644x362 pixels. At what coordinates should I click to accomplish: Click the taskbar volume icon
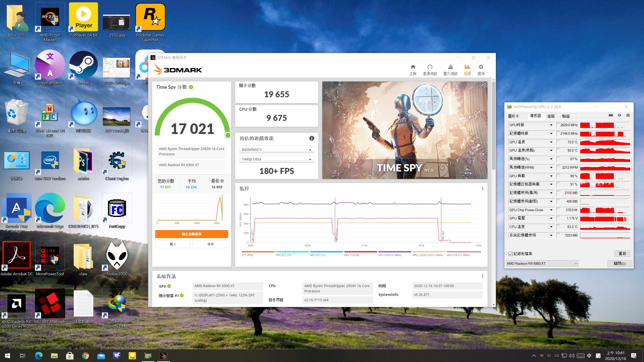(x=572, y=356)
